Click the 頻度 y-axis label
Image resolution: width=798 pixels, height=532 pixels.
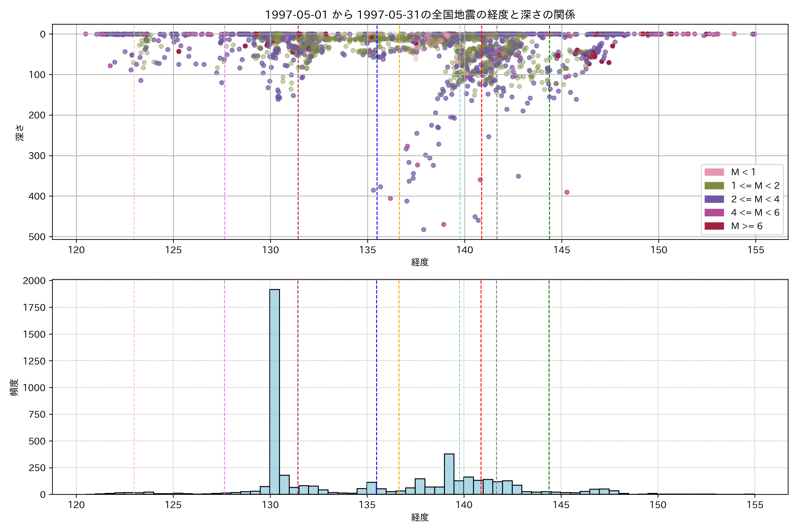coord(14,387)
